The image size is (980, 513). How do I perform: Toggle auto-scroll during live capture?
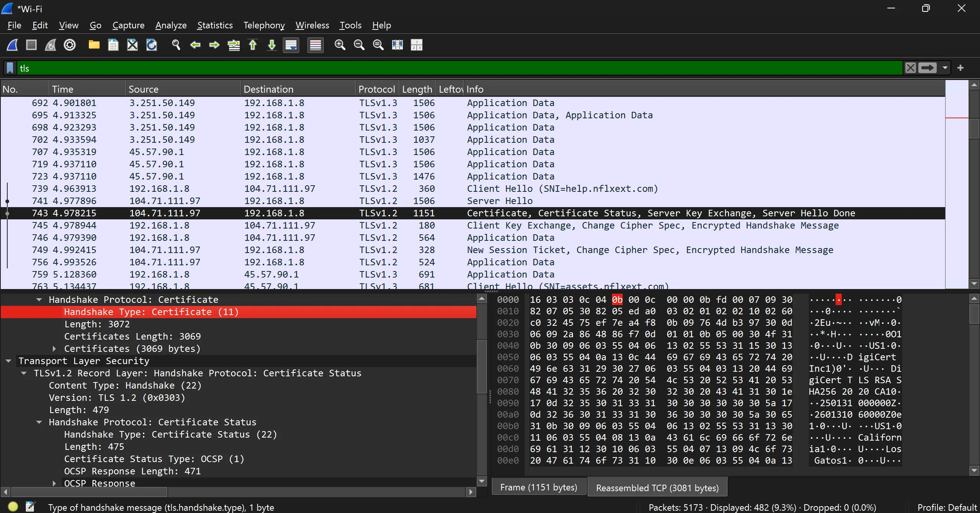tap(291, 45)
